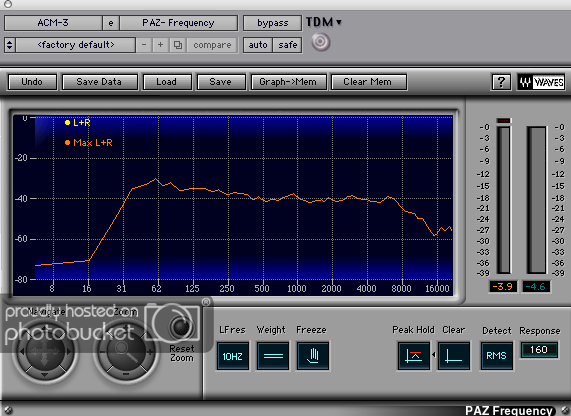
Task: Click the -40 dB axis label
Action: tap(21, 199)
